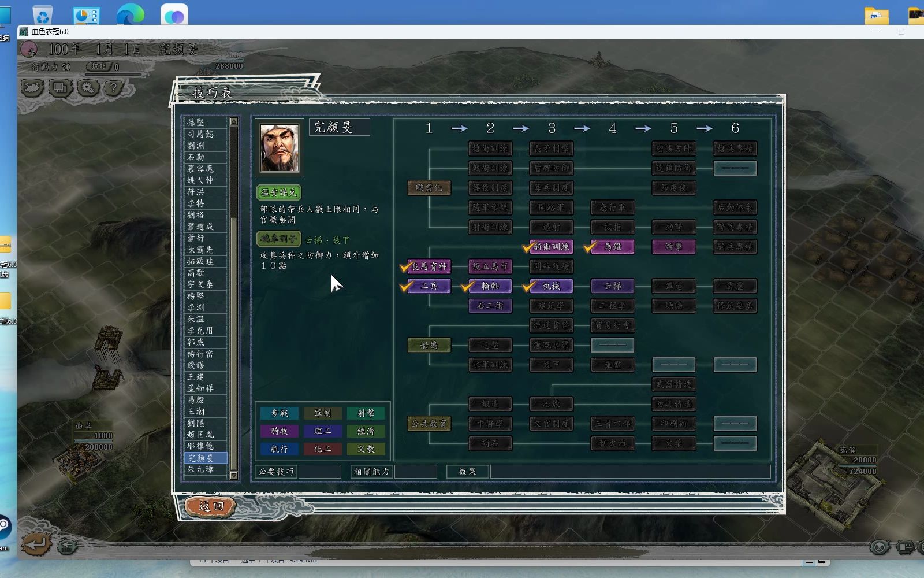Image resolution: width=924 pixels, height=578 pixels.
Task: Click the 經濟 category legend
Action: (x=366, y=431)
